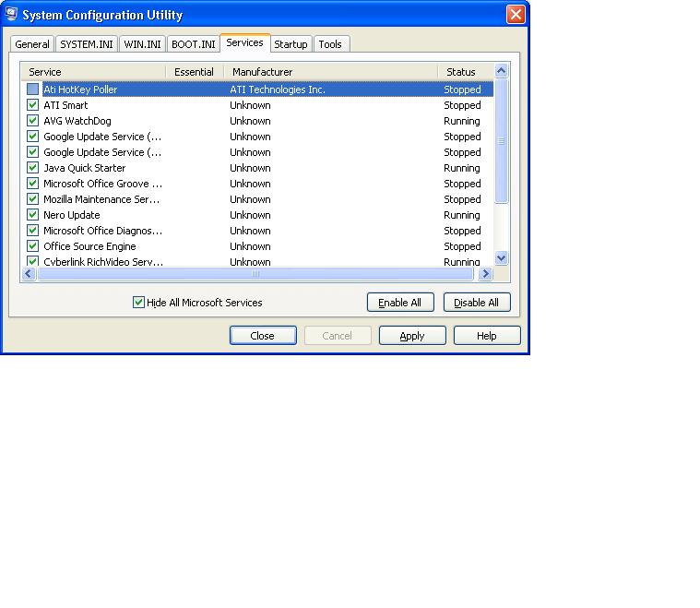The height and width of the screenshot is (608, 700).
Task: Close the System Configuration Utility window
Action: click(x=516, y=14)
